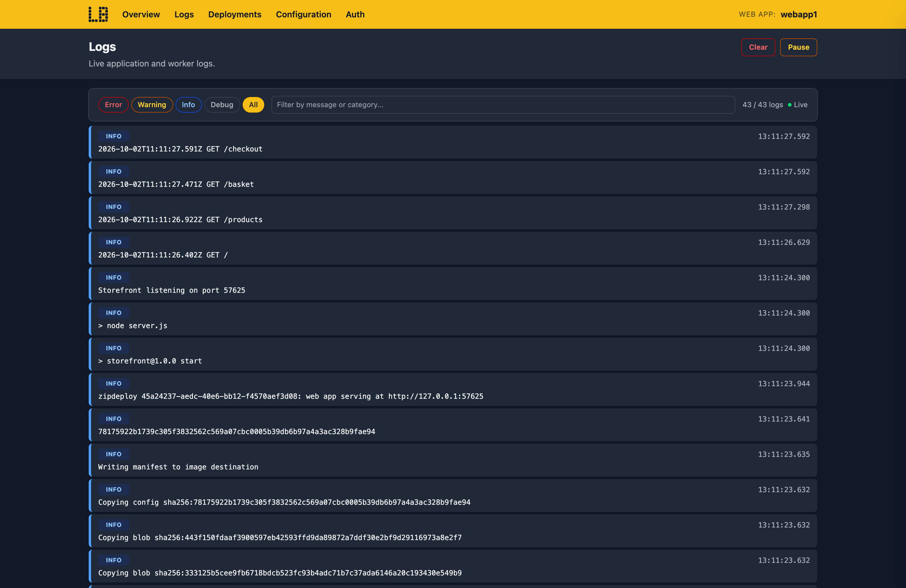The image size is (906, 588).
Task: Click the INFO badge on the /checkout entry
Action: pos(114,136)
